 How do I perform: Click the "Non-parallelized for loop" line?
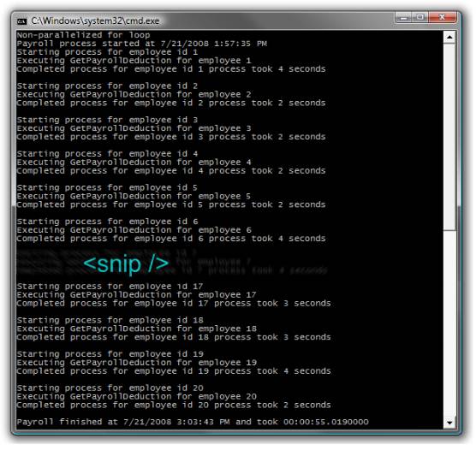[x=84, y=35]
